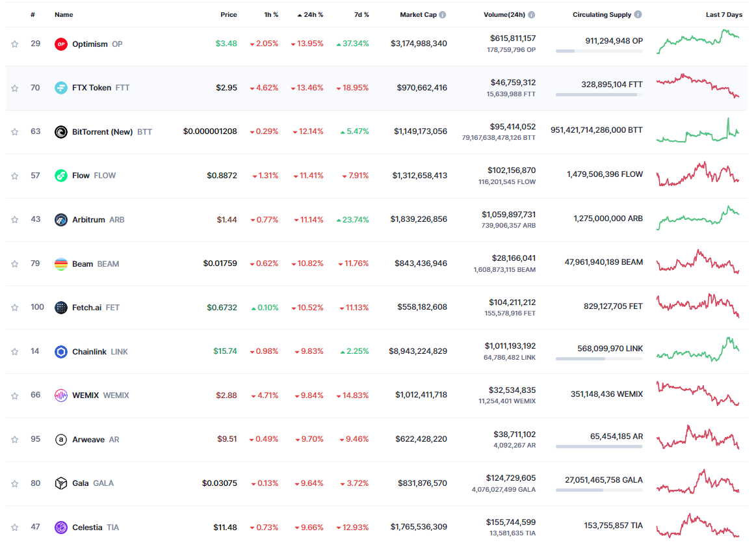Click the Fetch.ai logo icon

click(60, 307)
